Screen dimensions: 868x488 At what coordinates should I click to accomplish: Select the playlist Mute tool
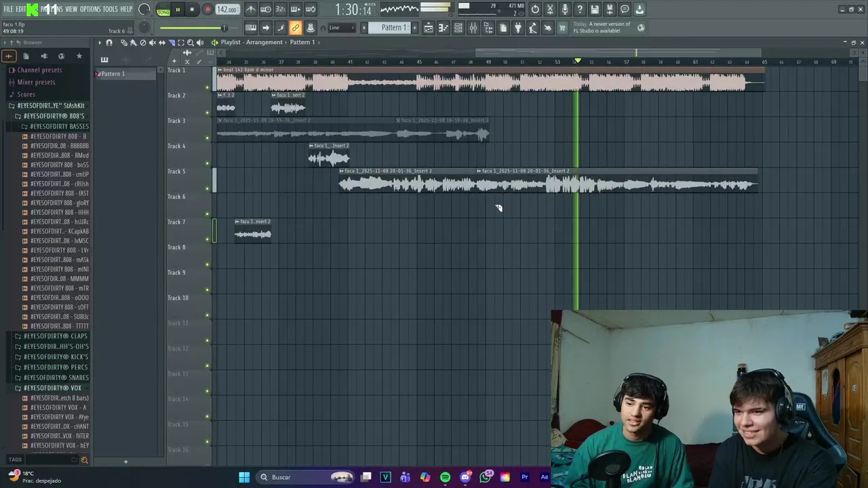click(153, 43)
